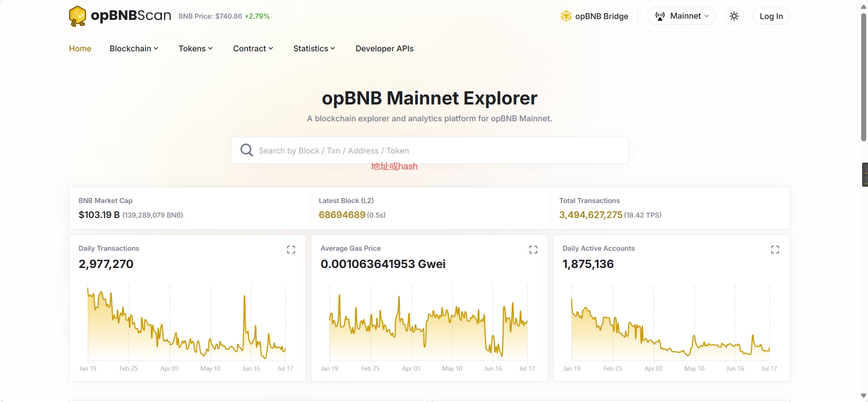
Task: Open latest block 68694689 link
Action: 342,215
